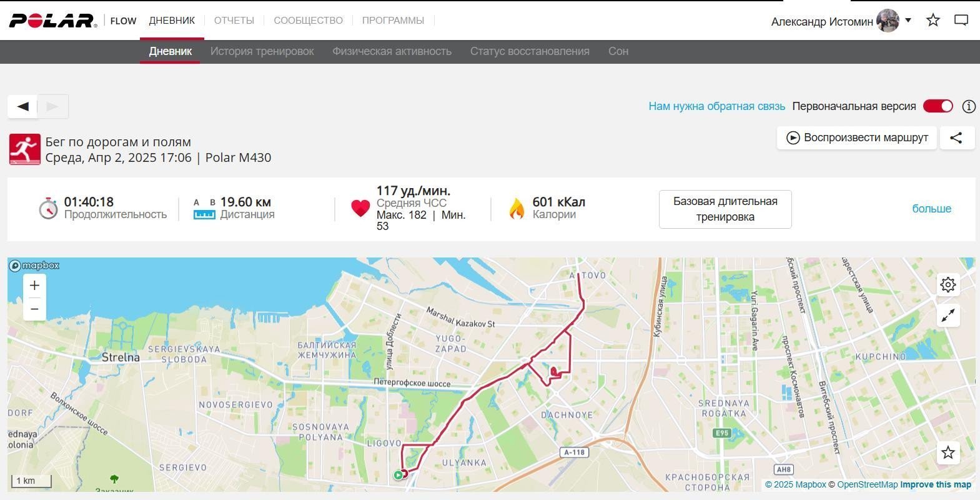Click the info icon beside version toggle
The image size is (980, 500).
(969, 106)
